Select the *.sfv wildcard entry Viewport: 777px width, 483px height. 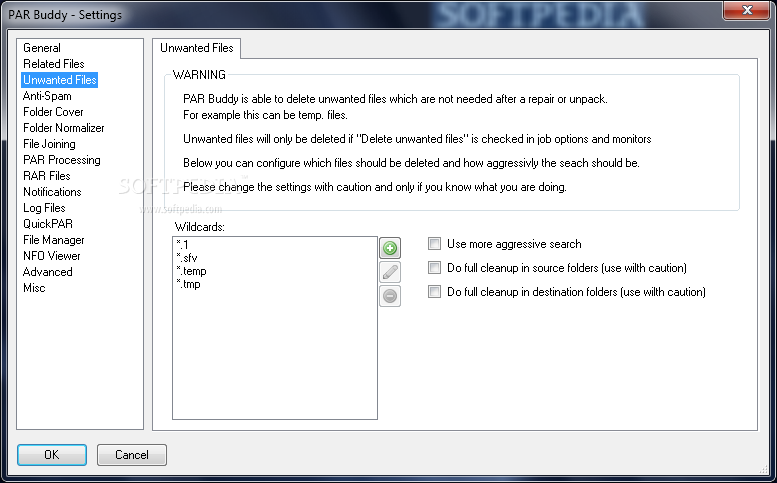(x=187, y=258)
